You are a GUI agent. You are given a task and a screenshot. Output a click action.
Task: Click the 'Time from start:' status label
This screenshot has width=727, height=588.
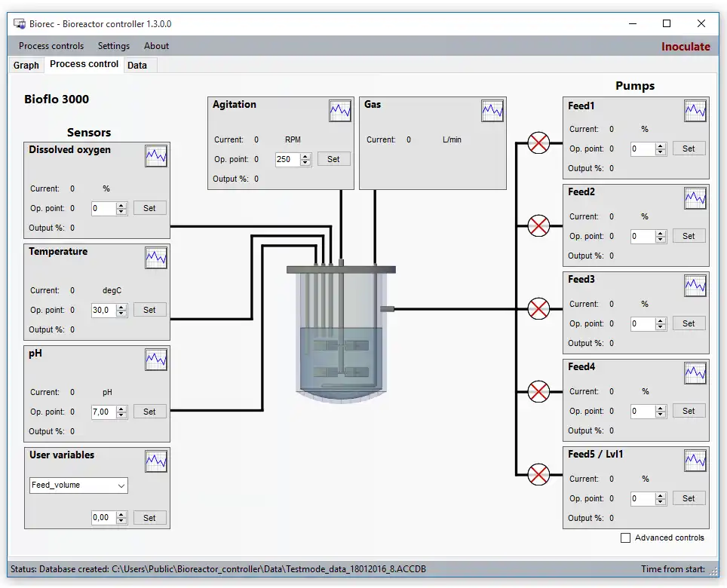point(673,569)
